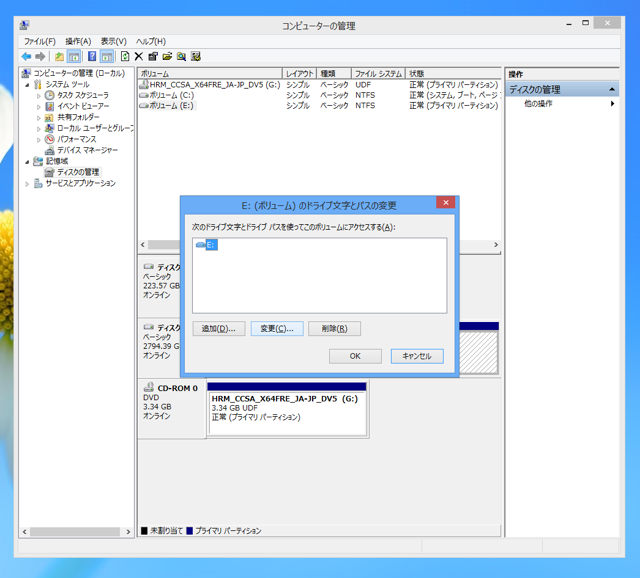
Task: Click the ローカル ユーザーとグループ icon
Action: pos(49,128)
